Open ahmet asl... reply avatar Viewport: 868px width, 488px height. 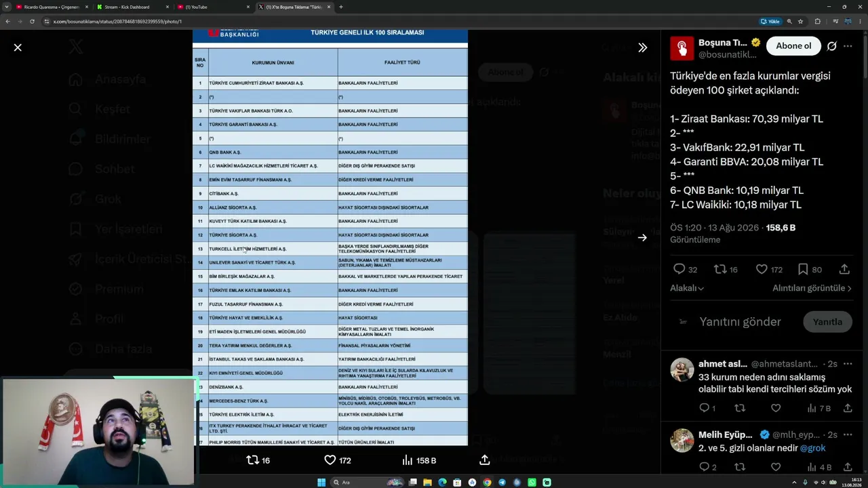[x=682, y=369]
